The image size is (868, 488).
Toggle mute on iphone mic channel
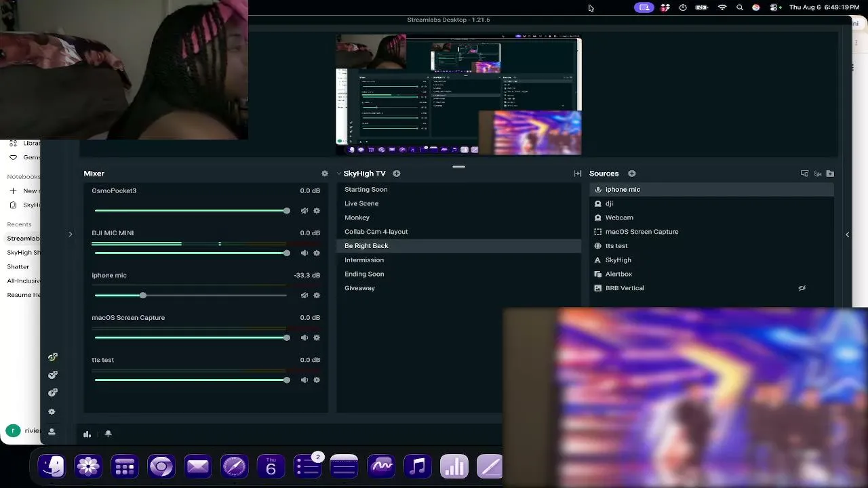tap(304, 296)
